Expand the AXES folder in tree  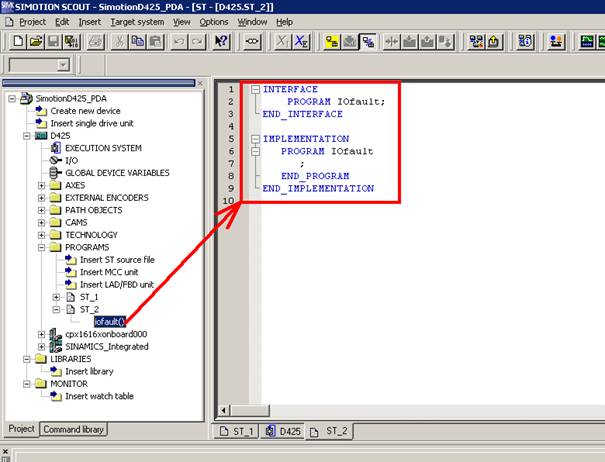[x=41, y=185]
